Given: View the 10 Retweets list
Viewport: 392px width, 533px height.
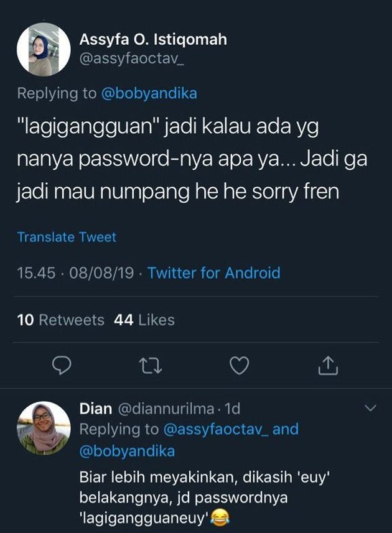Looking at the screenshot, I should (x=60, y=320).
